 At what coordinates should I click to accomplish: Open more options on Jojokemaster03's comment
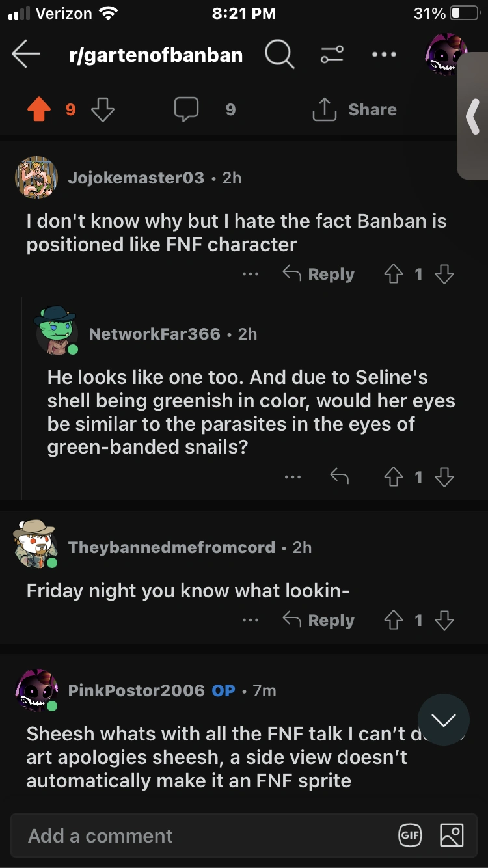251,275
